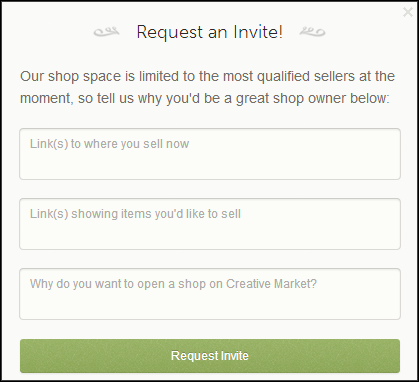Submit with the green Request Invite button
The height and width of the screenshot is (382, 419).
coord(210,356)
